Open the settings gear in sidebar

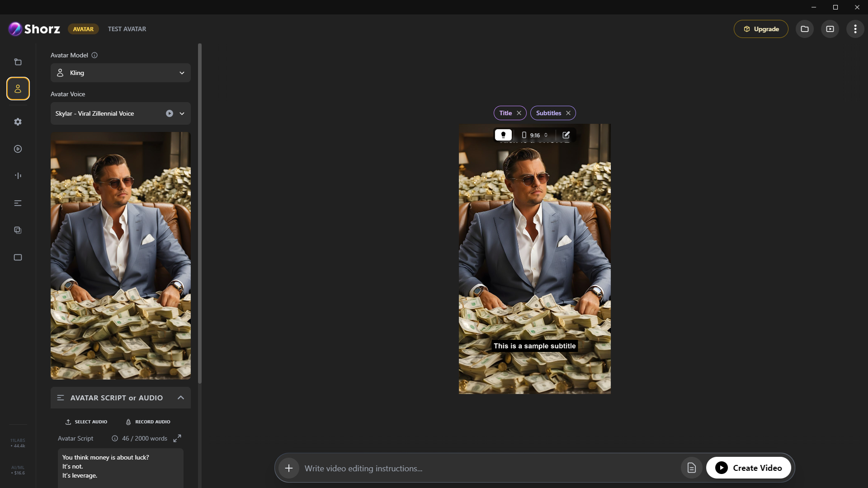click(18, 122)
